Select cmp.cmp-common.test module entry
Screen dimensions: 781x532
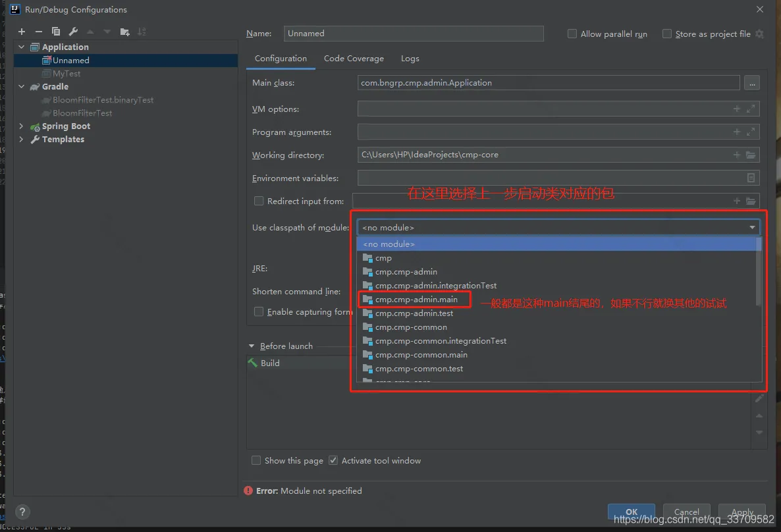click(556, 369)
